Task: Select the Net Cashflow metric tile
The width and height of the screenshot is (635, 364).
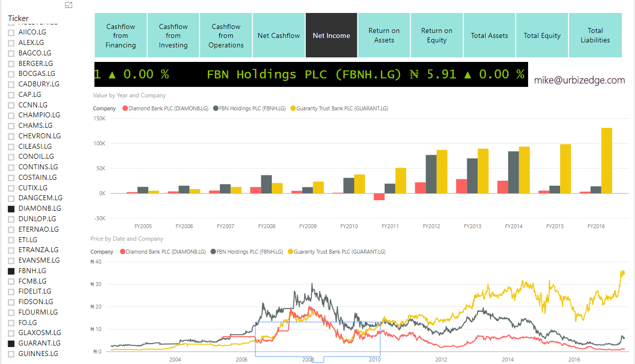Action: (x=278, y=35)
